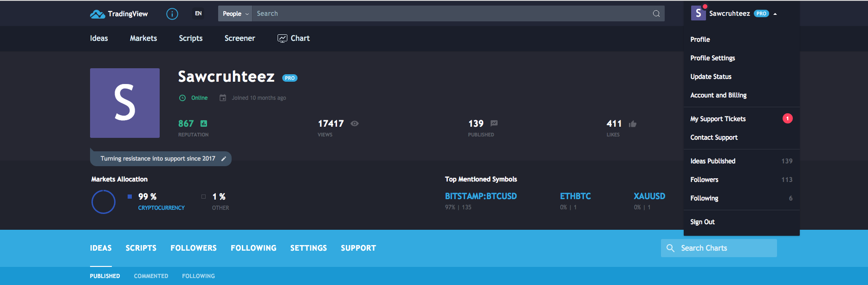
Task: Choose Update Status in user menu
Action: (741, 77)
